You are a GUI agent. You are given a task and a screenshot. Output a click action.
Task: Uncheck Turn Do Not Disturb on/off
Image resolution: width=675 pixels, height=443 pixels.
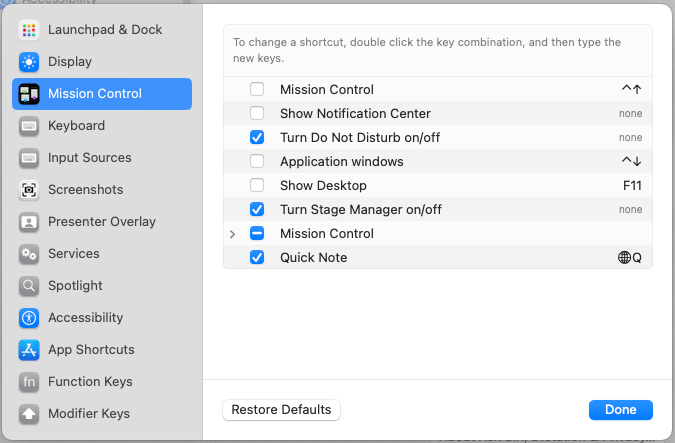point(257,138)
